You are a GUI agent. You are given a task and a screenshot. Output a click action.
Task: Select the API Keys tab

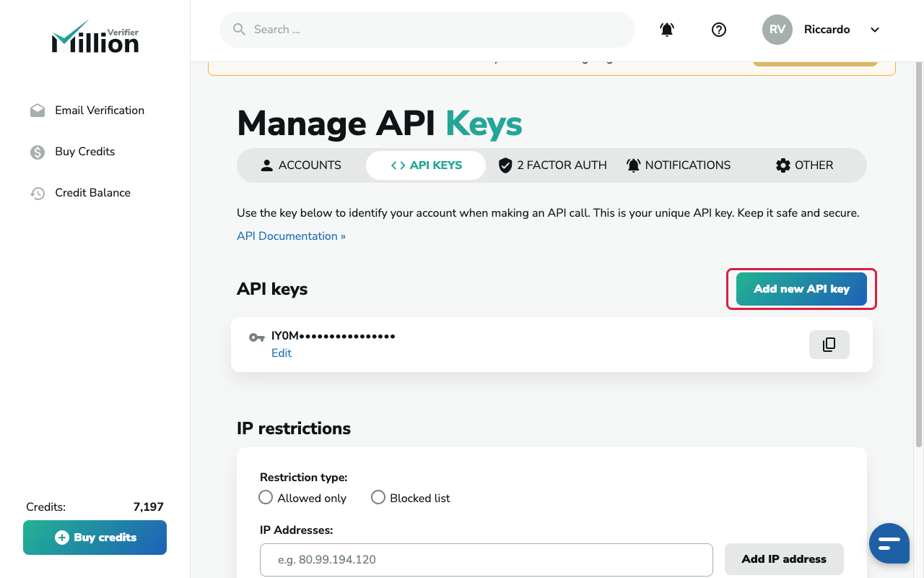(426, 165)
